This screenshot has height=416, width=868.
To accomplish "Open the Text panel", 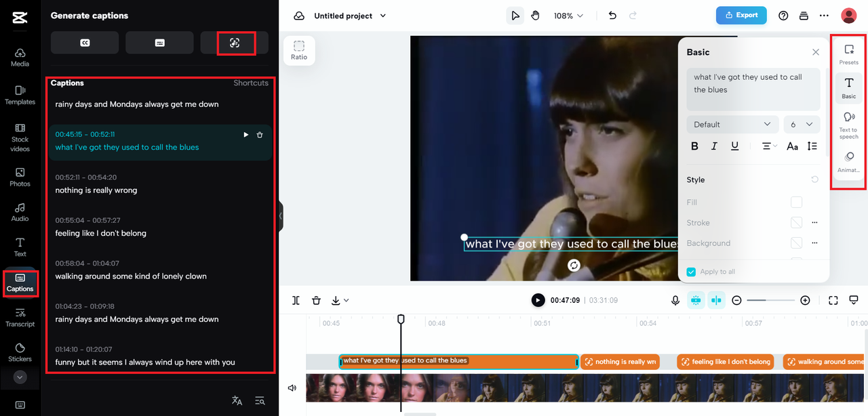I will (20, 247).
